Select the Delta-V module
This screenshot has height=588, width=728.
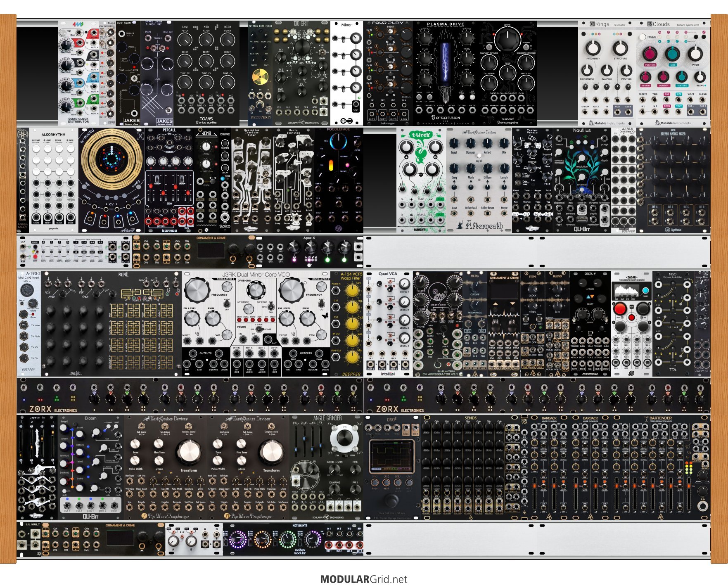tap(590, 324)
